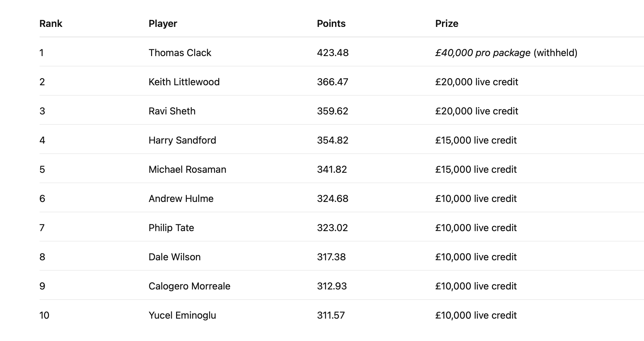The image size is (644, 341).
Task: Click the Player column header
Action: pos(163,24)
